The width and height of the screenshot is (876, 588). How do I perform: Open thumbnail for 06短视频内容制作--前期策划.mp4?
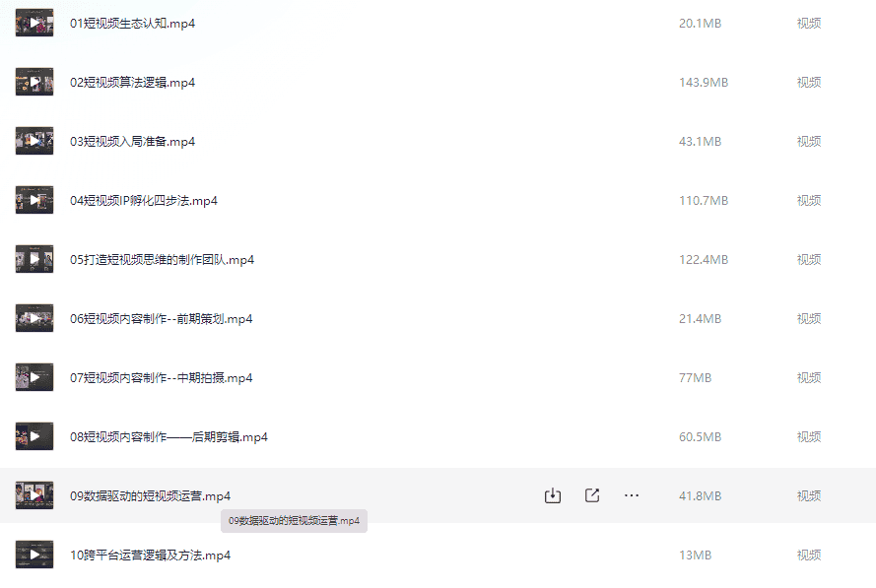pos(34,318)
